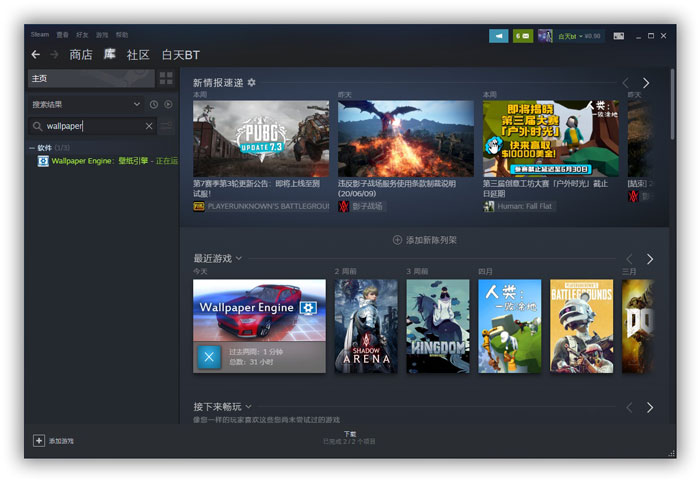Open advanced search filter options
700x482 pixels.
tap(166, 126)
